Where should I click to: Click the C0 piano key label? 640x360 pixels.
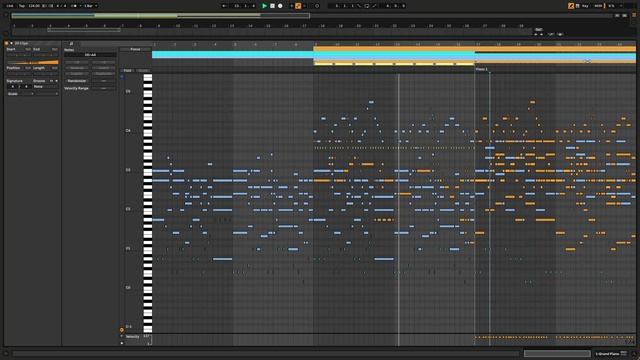(128, 287)
